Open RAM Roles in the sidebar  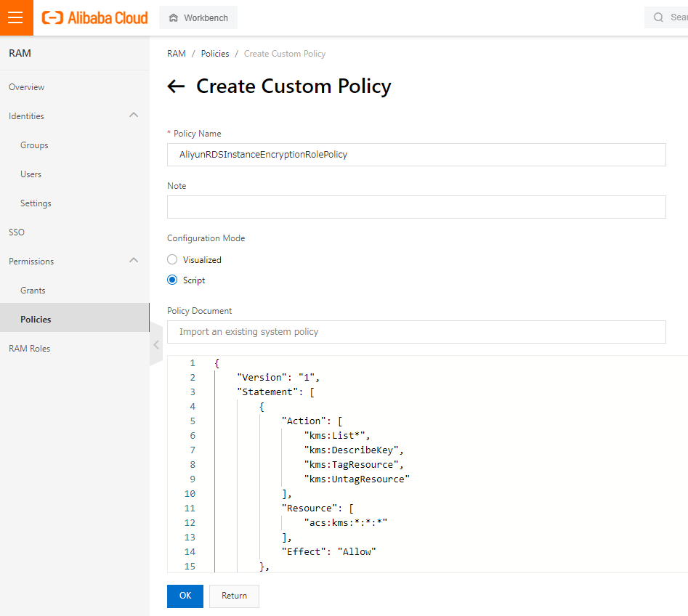[x=29, y=349]
